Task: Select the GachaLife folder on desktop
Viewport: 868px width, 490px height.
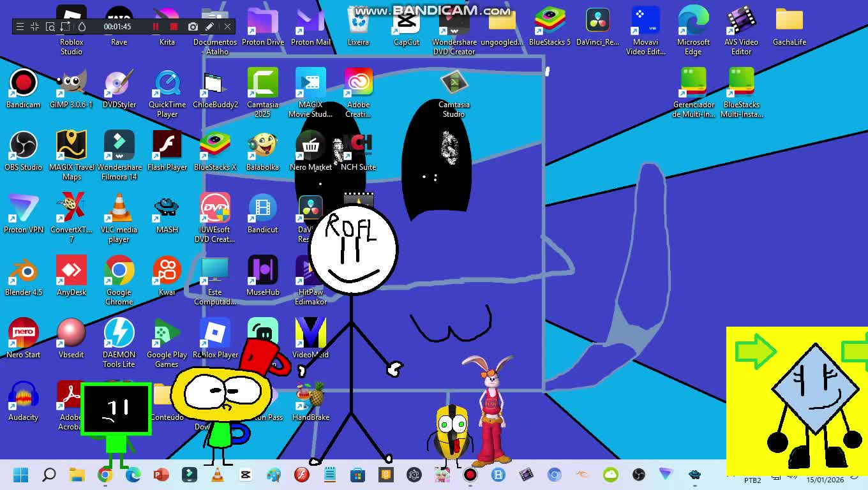Action: [x=789, y=26]
